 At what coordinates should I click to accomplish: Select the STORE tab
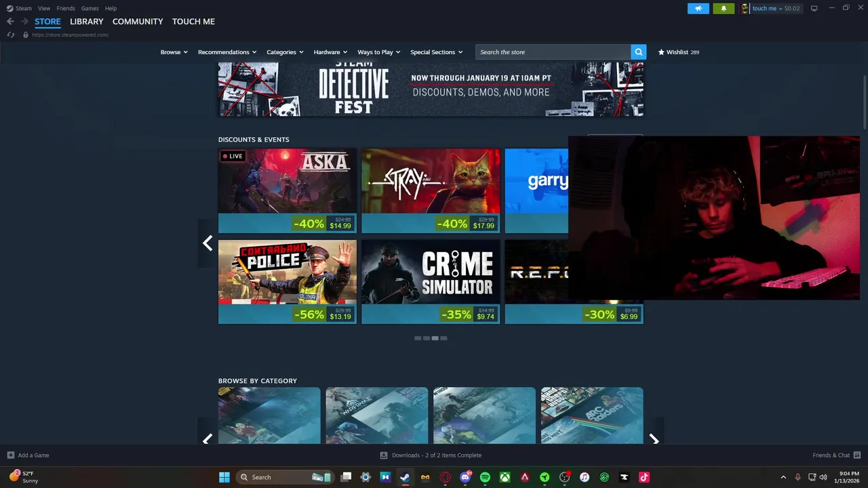[47, 22]
